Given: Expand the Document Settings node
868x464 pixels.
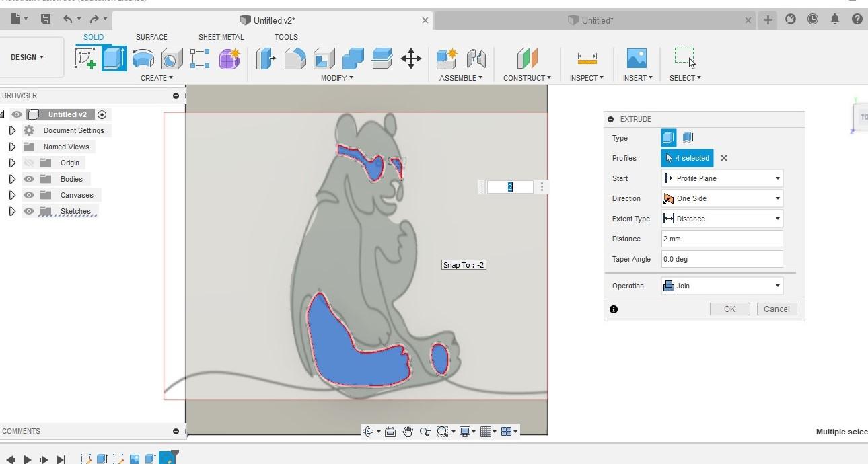Looking at the screenshot, I should (x=12, y=130).
